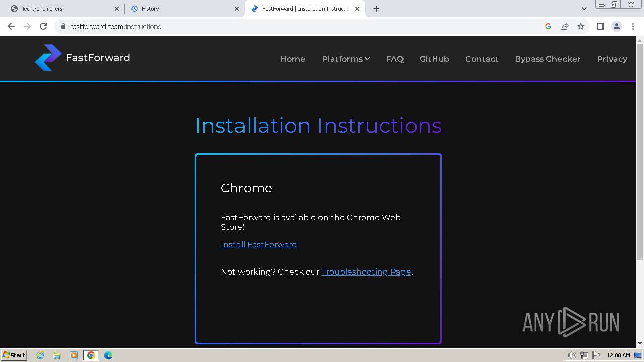Click the Install FastForward link

coord(259,244)
